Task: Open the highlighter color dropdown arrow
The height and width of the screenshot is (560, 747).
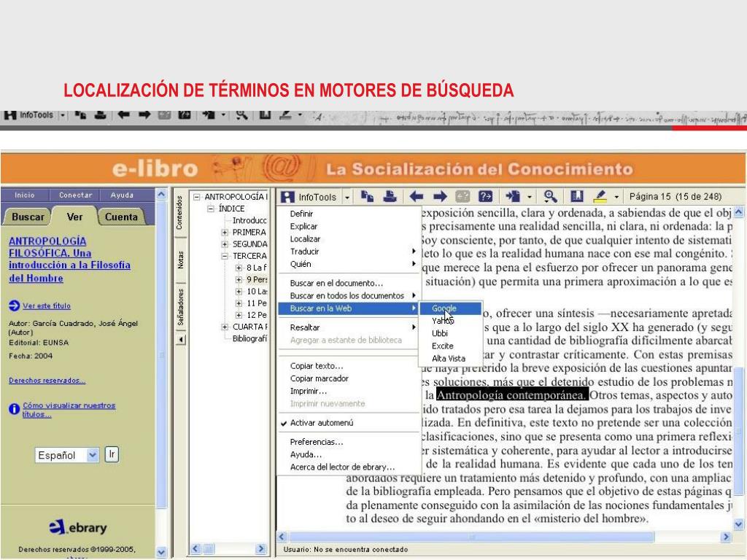Action: point(616,197)
